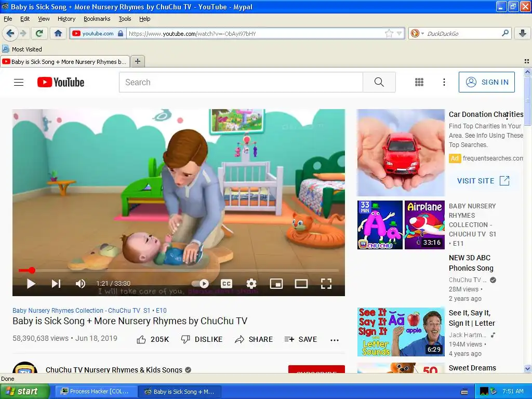Screen dimensions: 532x399
Task: Click the taskbar clock showing 7:51 AM
Action: 513,391
